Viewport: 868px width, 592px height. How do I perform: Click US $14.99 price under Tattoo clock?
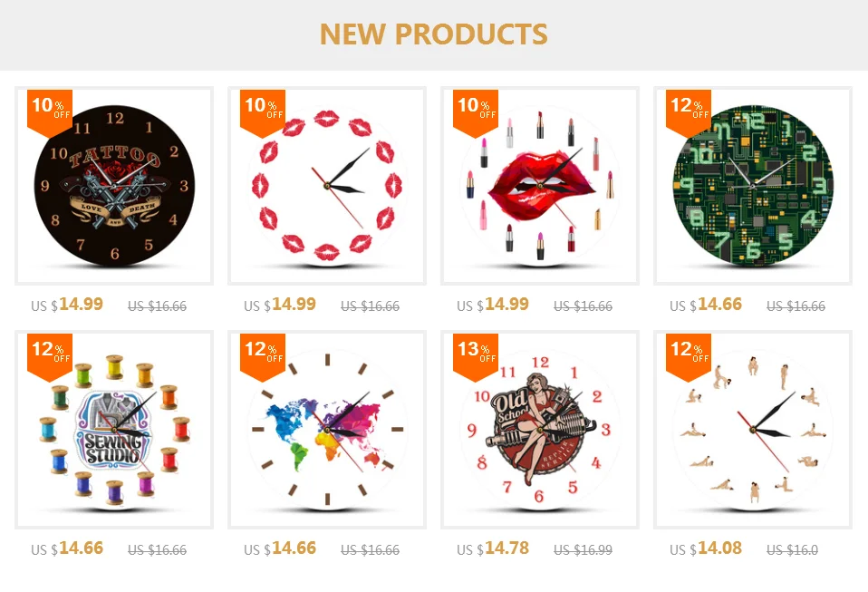67,305
